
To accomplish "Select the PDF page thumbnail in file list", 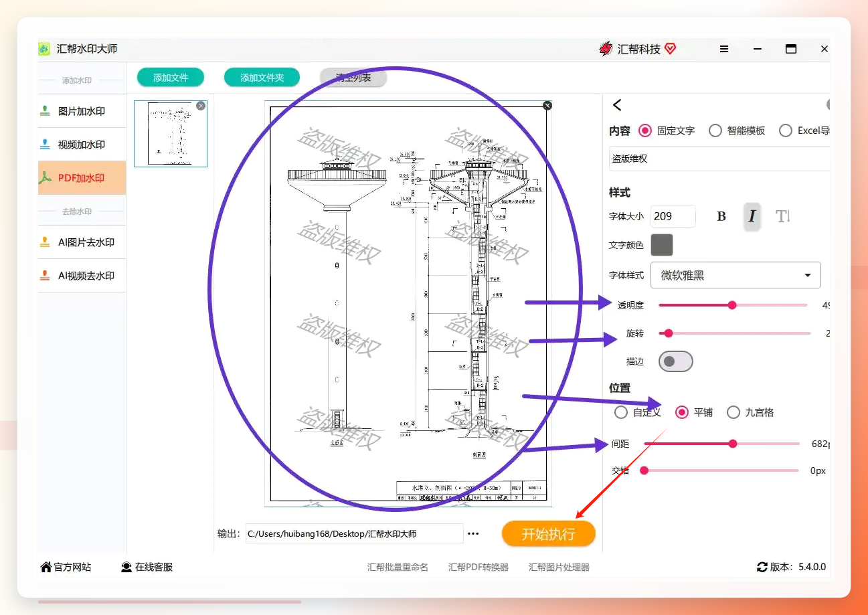I will pos(171,133).
